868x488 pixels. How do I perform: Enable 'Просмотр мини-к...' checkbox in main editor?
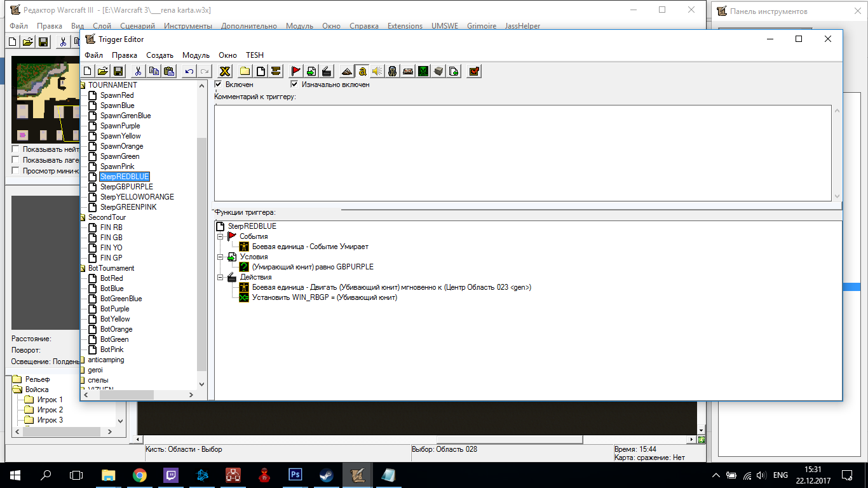(16, 171)
